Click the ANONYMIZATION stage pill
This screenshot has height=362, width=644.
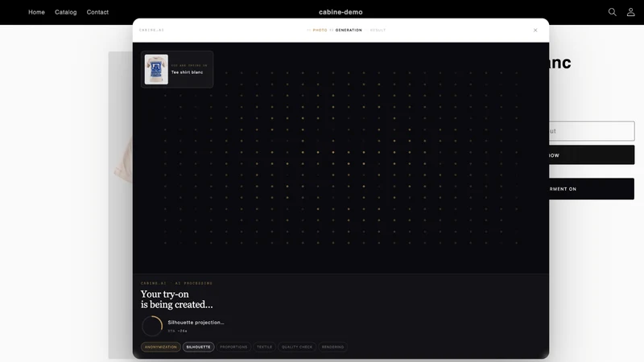[160, 347]
